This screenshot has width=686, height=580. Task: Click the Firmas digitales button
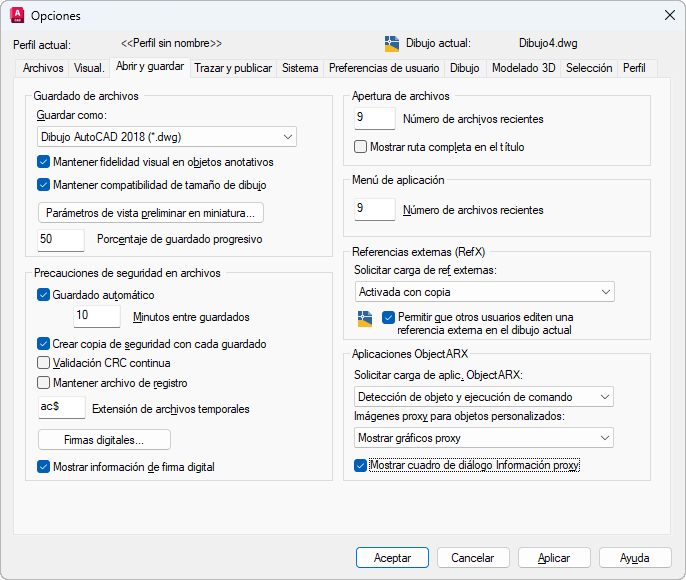pyautogui.click(x=104, y=440)
